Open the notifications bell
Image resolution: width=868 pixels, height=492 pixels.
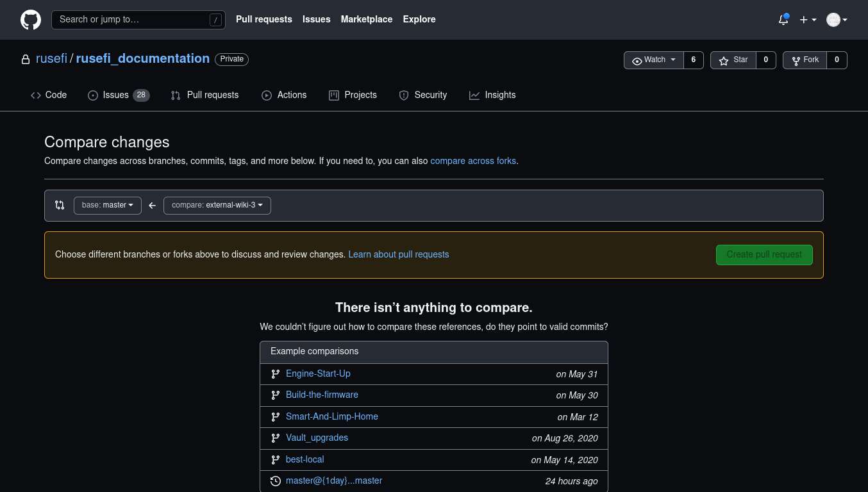click(783, 20)
